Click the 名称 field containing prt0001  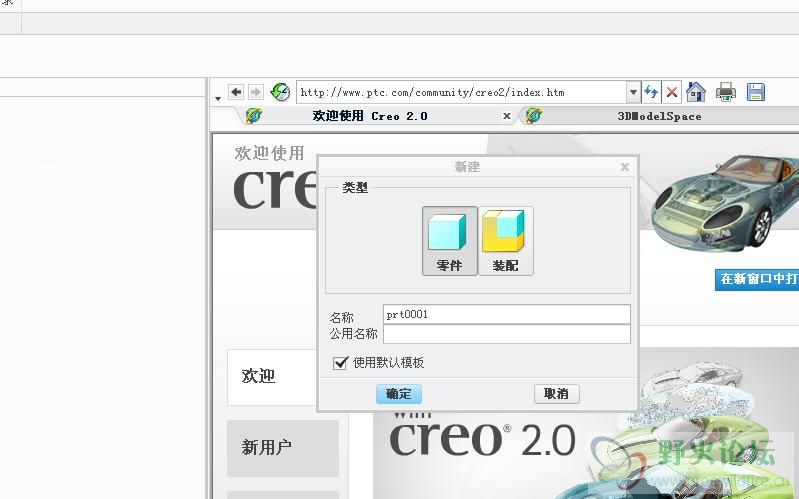[x=507, y=314]
